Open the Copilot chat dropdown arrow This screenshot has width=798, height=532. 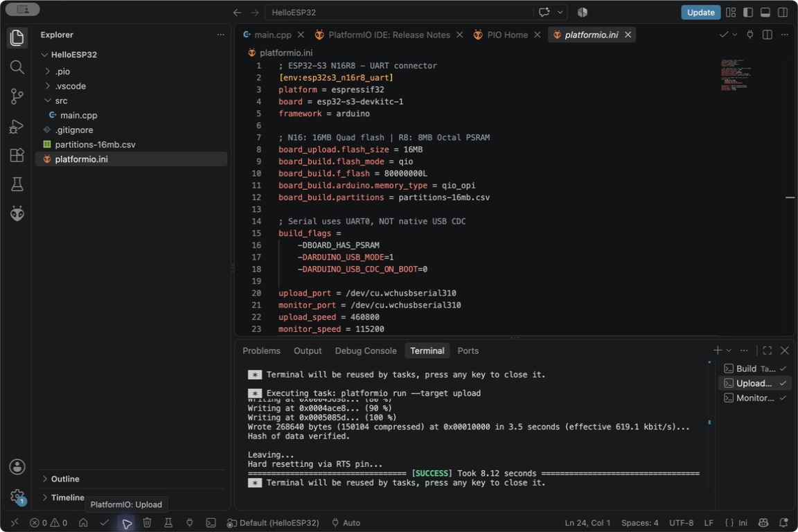coord(560,12)
